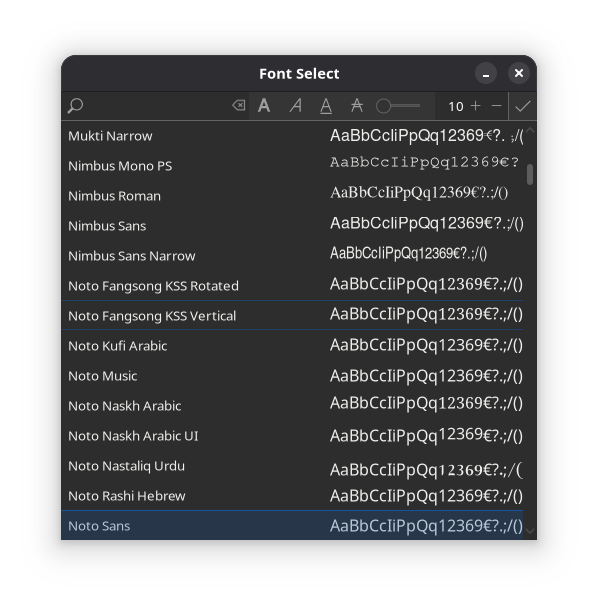Choose Noto Kufi Arabic from the list
This screenshot has width=598, height=607.
(292, 346)
